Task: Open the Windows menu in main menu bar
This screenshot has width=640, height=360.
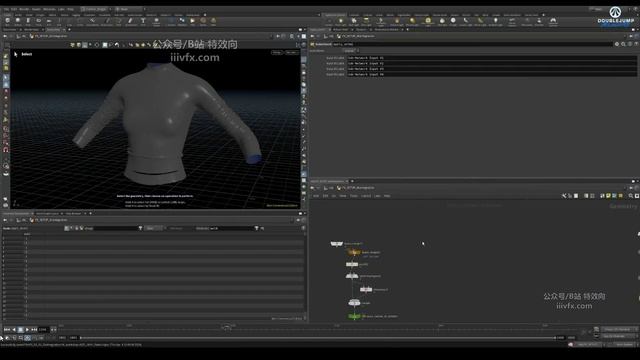Action: click(x=49, y=9)
